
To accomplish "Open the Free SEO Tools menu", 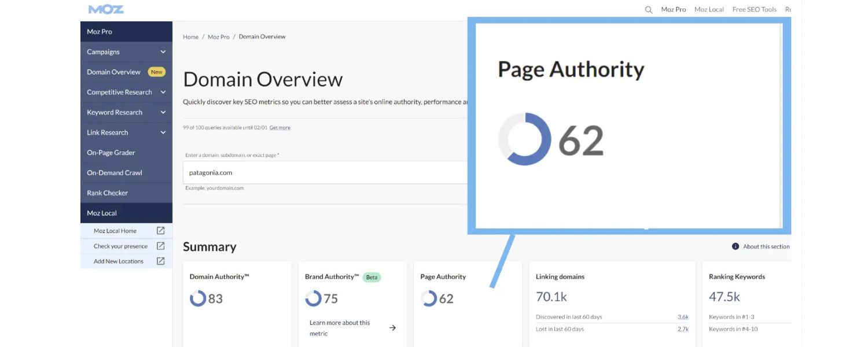I will click(x=754, y=9).
